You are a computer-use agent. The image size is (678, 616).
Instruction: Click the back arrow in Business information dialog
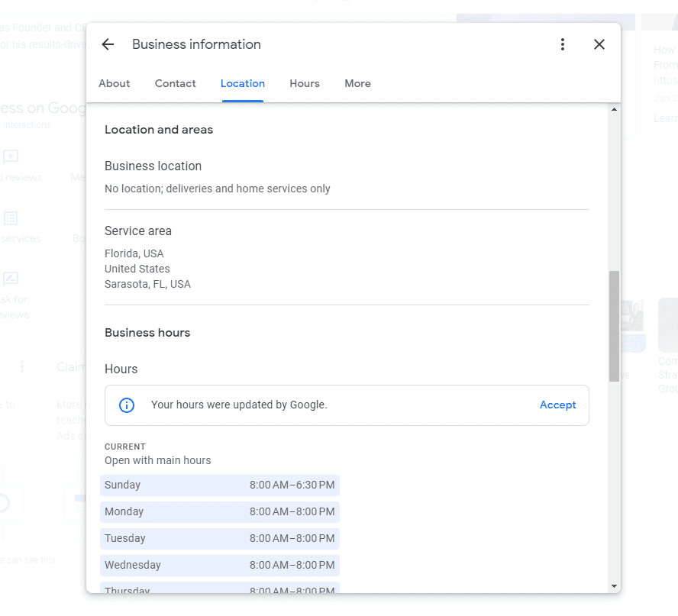107,44
